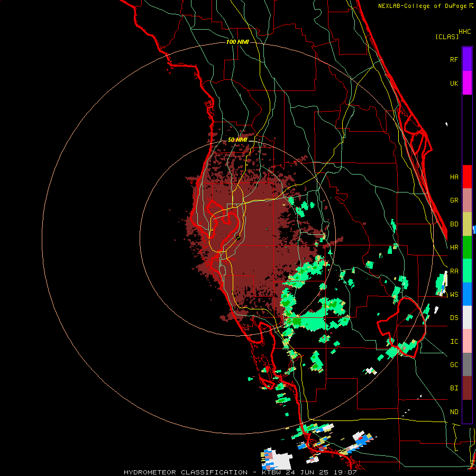476x476 pixels.
Task: Click the 100 NMI range ring label
Action: [x=237, y=42]
